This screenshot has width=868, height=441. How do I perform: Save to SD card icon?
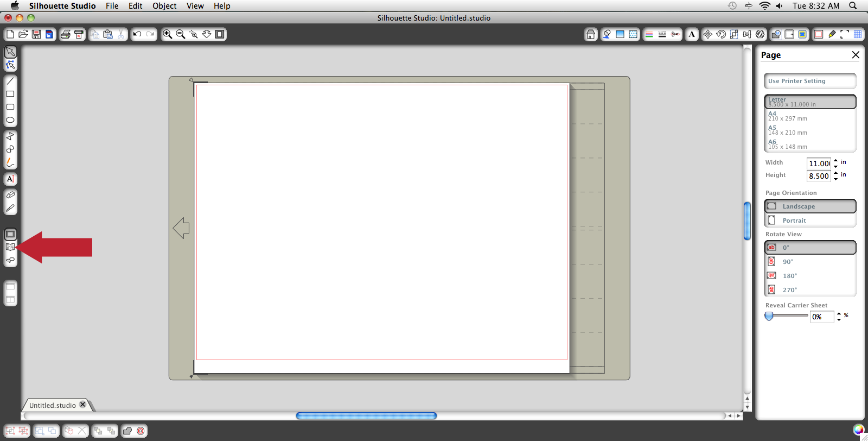click(x=49, y=34)
